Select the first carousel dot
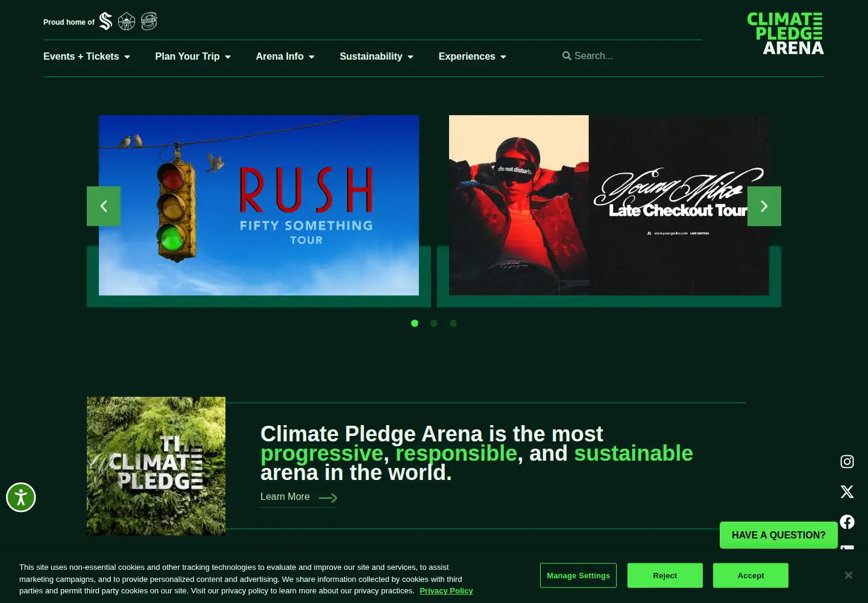Screen dimensions: 868x603 [415, 323]
